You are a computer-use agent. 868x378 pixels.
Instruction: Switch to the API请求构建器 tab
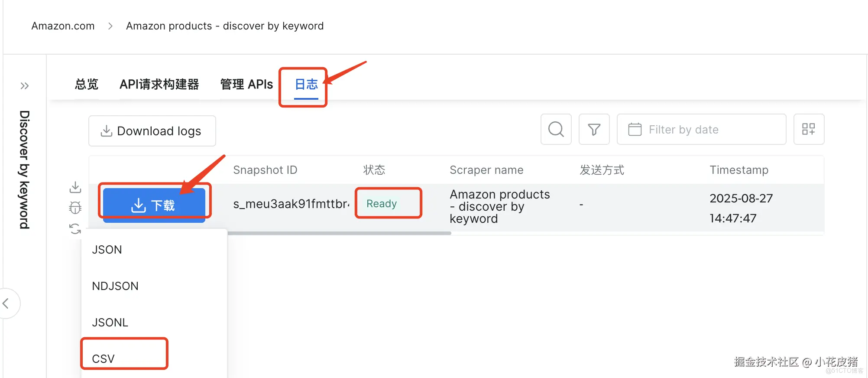click(x=159, y=84)
